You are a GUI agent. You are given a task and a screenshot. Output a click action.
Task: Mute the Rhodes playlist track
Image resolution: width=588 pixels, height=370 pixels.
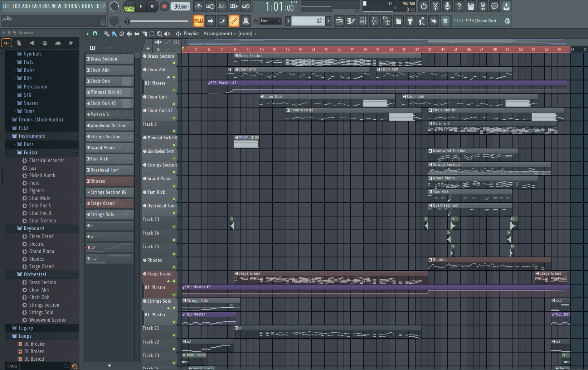(x=174, y=268)
